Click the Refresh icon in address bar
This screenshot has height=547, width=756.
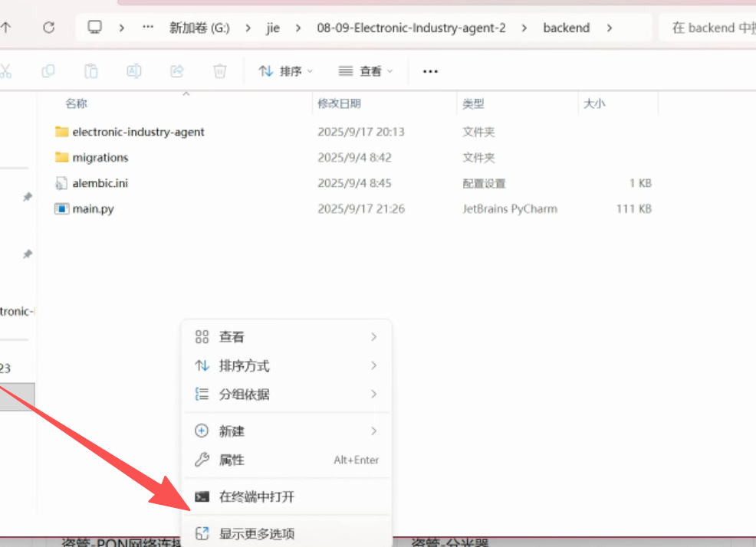click(48, 28)
